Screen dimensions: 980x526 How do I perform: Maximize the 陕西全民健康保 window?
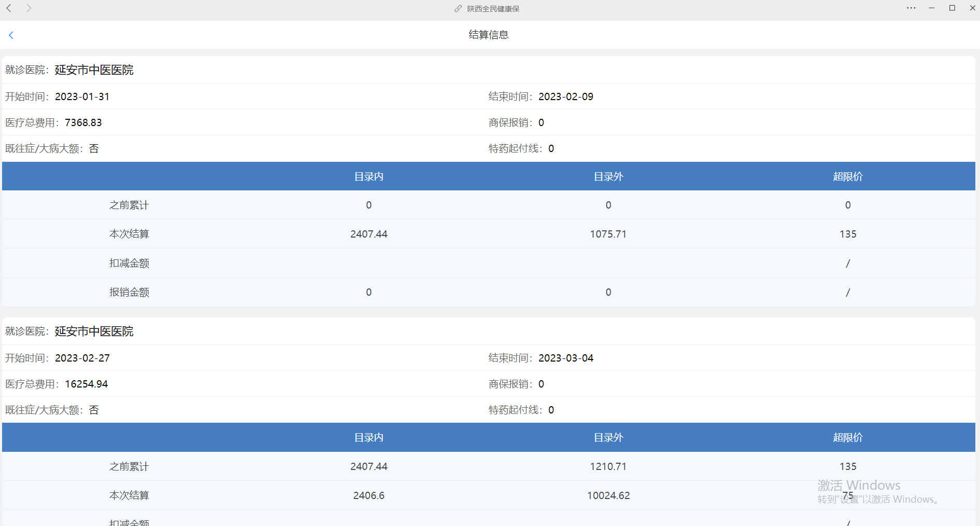point(952,8)
